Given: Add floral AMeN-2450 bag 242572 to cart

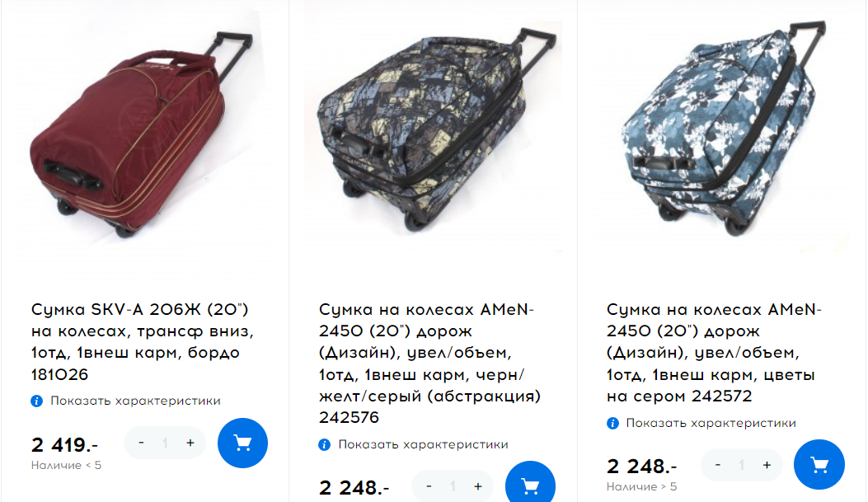Looking at the screenshot, I should coord(819,464).
